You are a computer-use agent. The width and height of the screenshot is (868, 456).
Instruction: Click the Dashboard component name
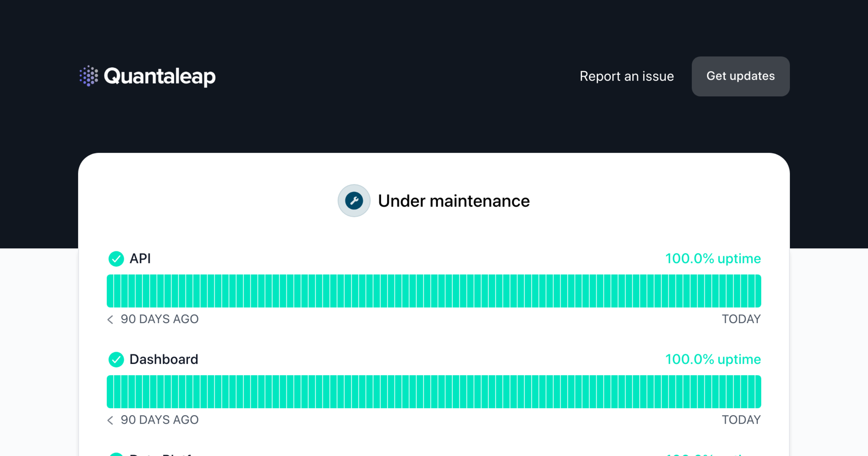coord(163,359)
